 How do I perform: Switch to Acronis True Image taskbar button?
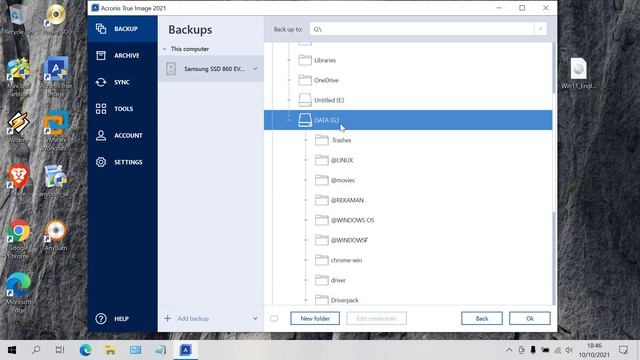click(186, 350)
